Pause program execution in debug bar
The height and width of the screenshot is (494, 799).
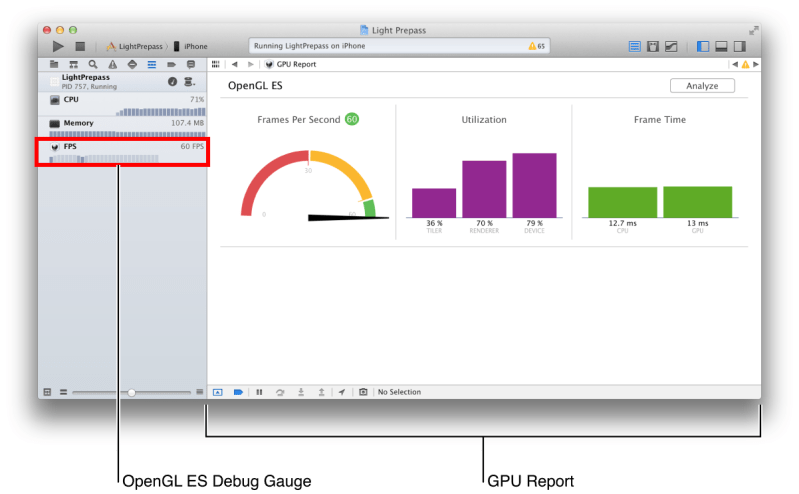click(259, 392)
